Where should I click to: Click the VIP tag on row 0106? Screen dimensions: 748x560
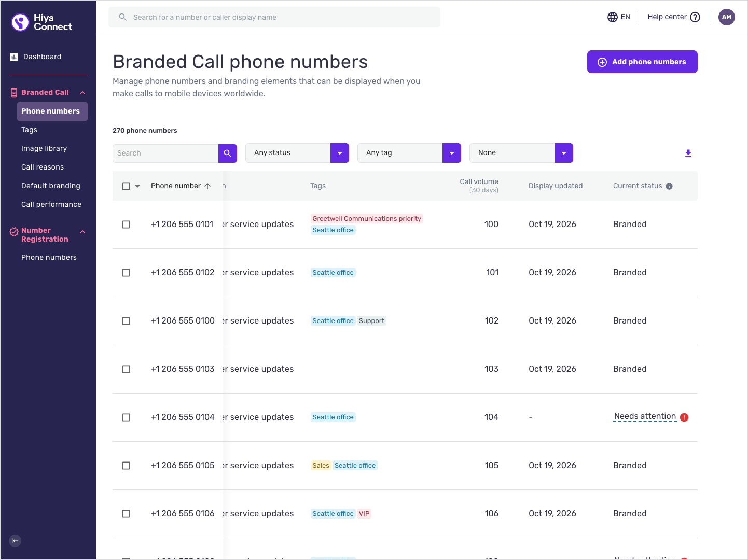(364, 514)
